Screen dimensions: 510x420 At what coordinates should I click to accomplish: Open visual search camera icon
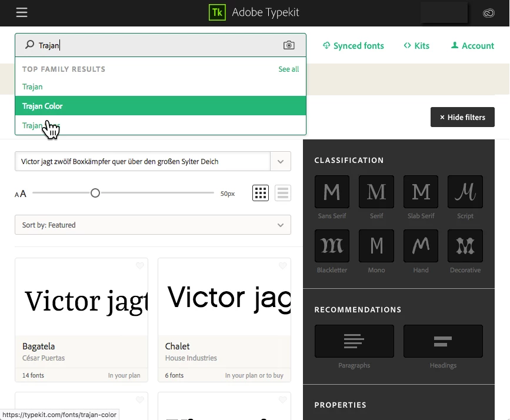289,45
